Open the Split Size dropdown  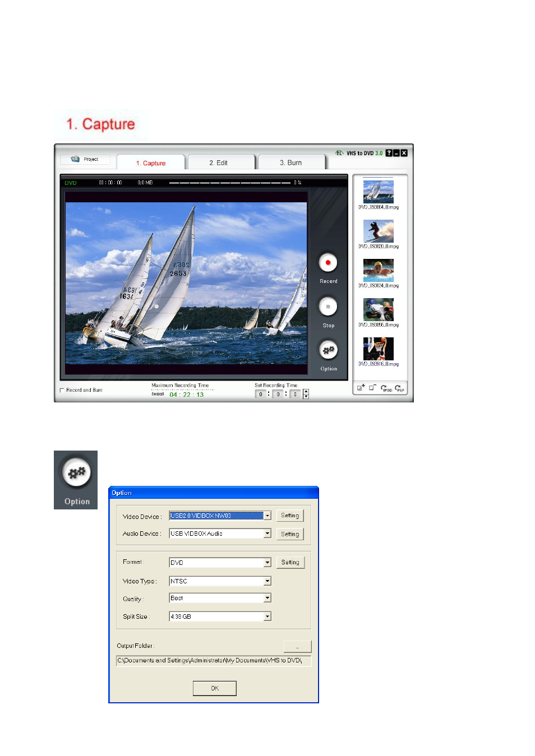tap(267, 616)
